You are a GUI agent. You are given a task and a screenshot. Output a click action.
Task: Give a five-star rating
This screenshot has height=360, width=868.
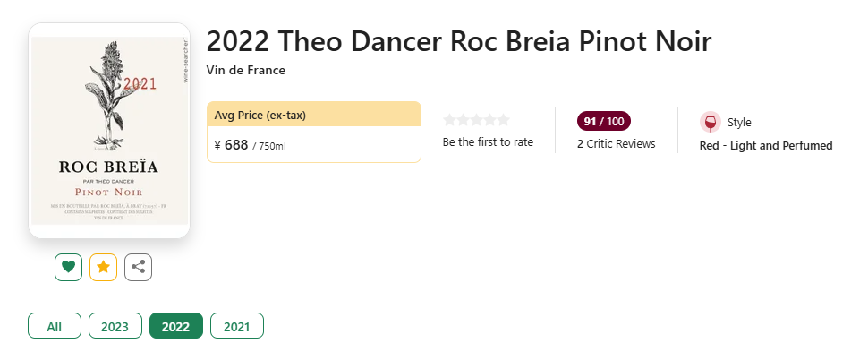tap(503, 120)
